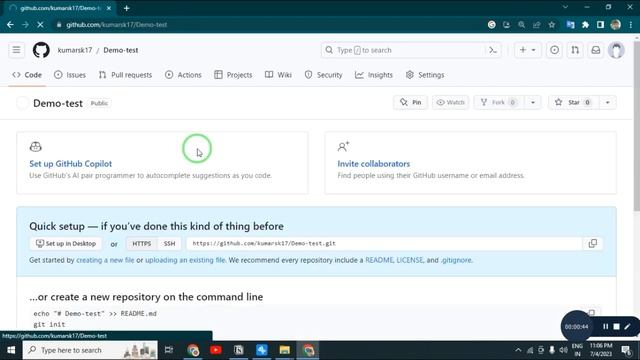Go to GitHub home via Octocat logo
Viewport: 640px width, 360px height.
[41, 50]
